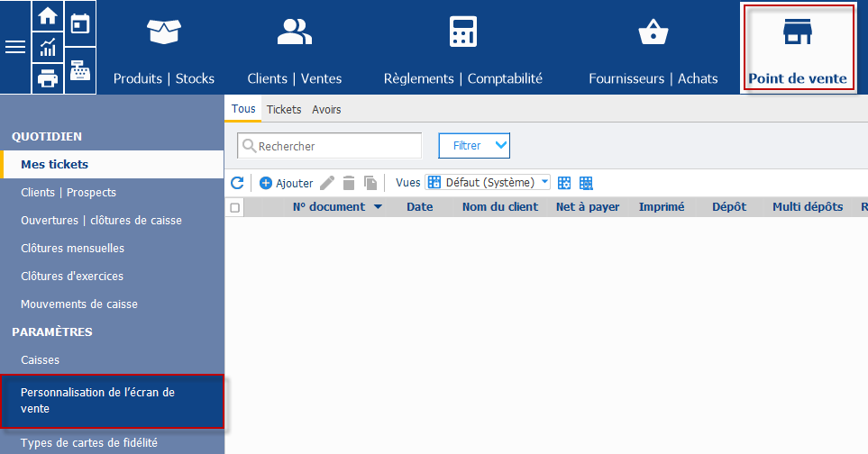Switch to the Avoirs tab
Viewport: 868px width, 454px height.
pyautogui.click(x=326, y=110)
